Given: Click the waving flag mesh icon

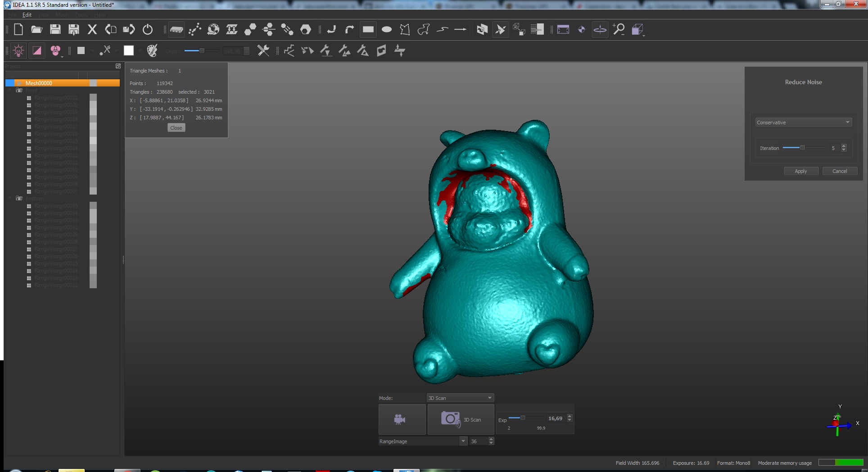Looking at the screenshot, I should (x=381, y=50).
